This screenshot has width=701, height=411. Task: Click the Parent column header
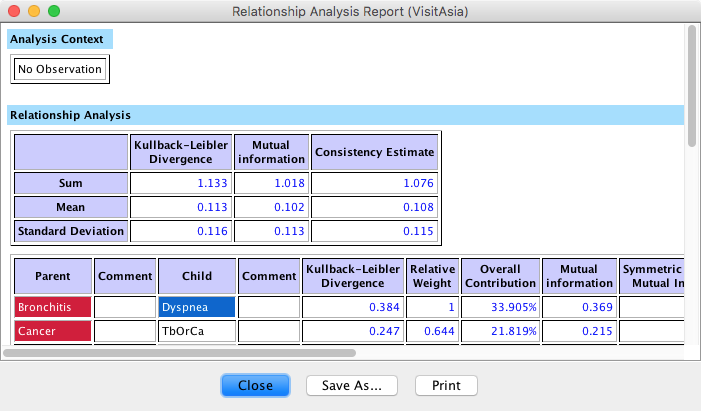[x=51, y=275]
